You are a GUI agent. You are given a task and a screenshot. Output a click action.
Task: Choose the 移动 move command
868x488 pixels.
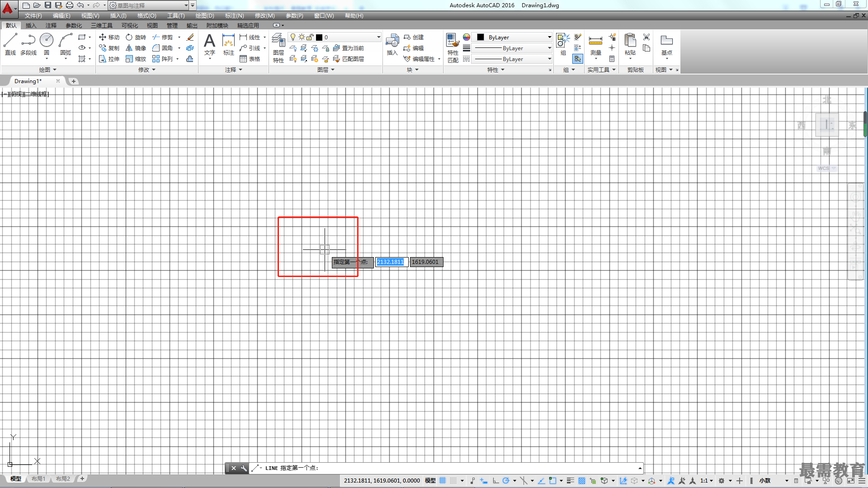tap(109, 38)
